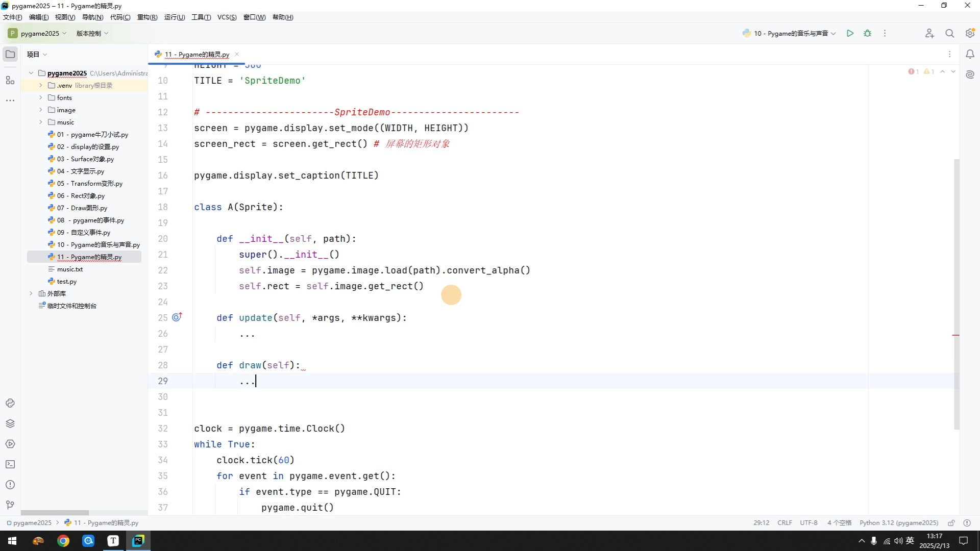Click the error count indicator in editor
Image resolution: width=980 pixels, height=551 pixels.
913,71
